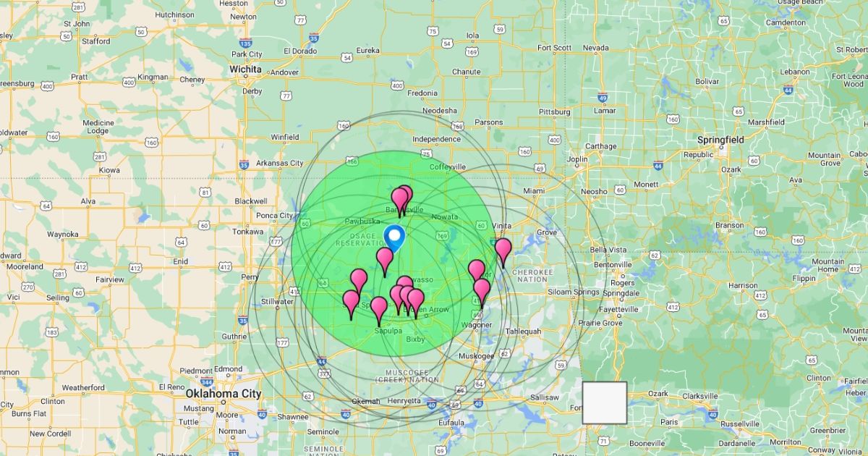868x456 pixels.
Task: Select the westernmost pink pin near Sand Springs
Action: (352, 304)
